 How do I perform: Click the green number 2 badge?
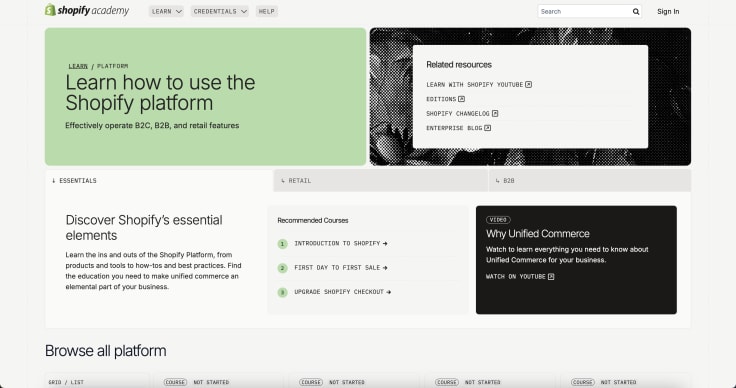pos(282,268)
